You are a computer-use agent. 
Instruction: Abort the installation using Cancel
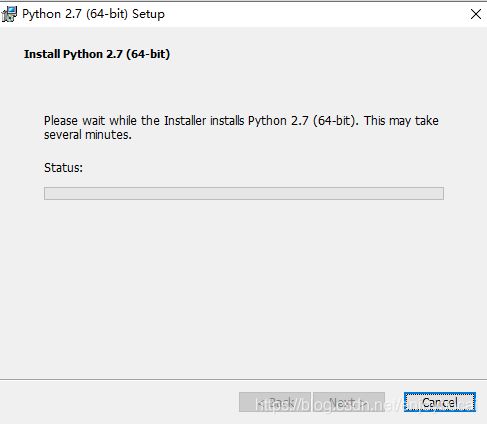click(x=440, y=402)
